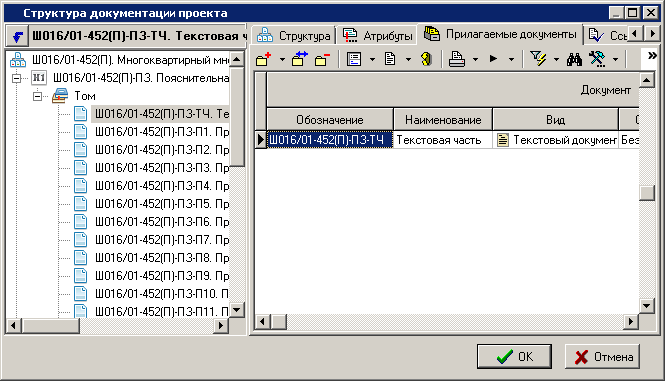The width and height of the screenshot is (665, 381).
Task: Show more toolbar buttons with double chevron
Action: pos(652,55)
